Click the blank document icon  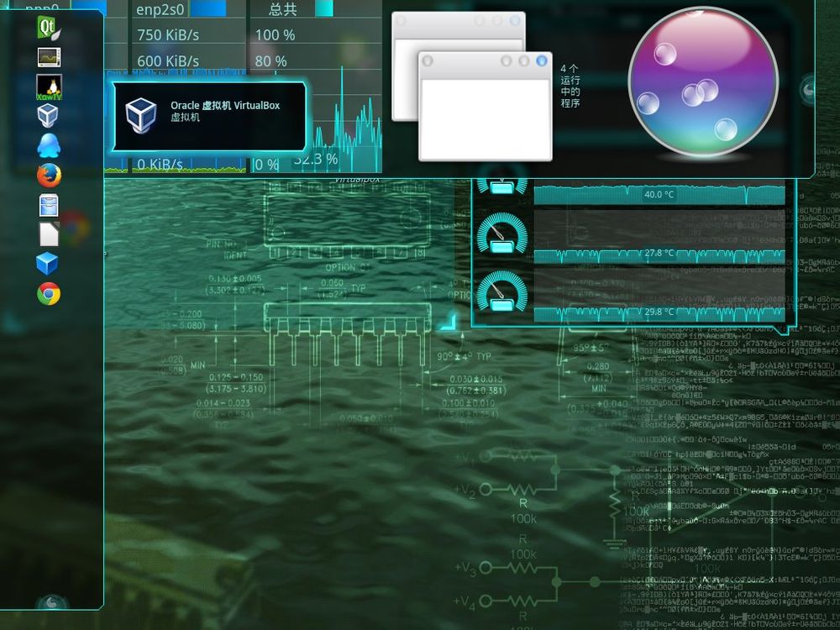49,234
